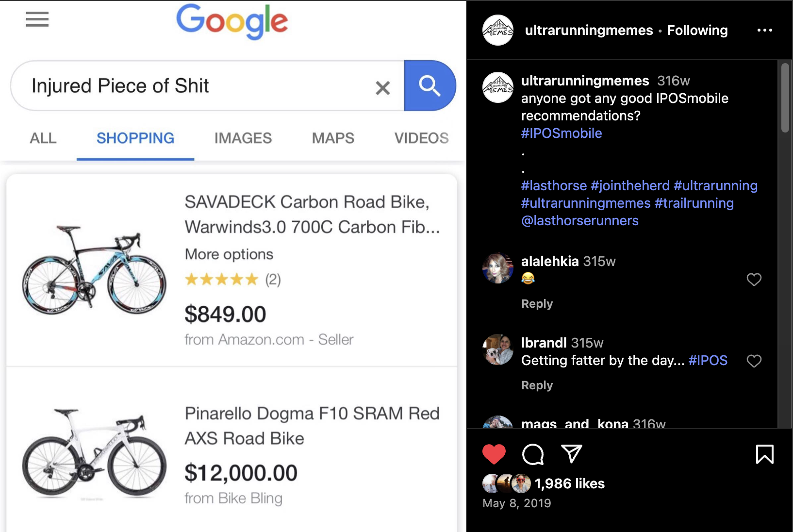The height and width of the screenshot is (532, 793).
Task: Open the comment bubble icon
Action: click(x=533, y=454)
